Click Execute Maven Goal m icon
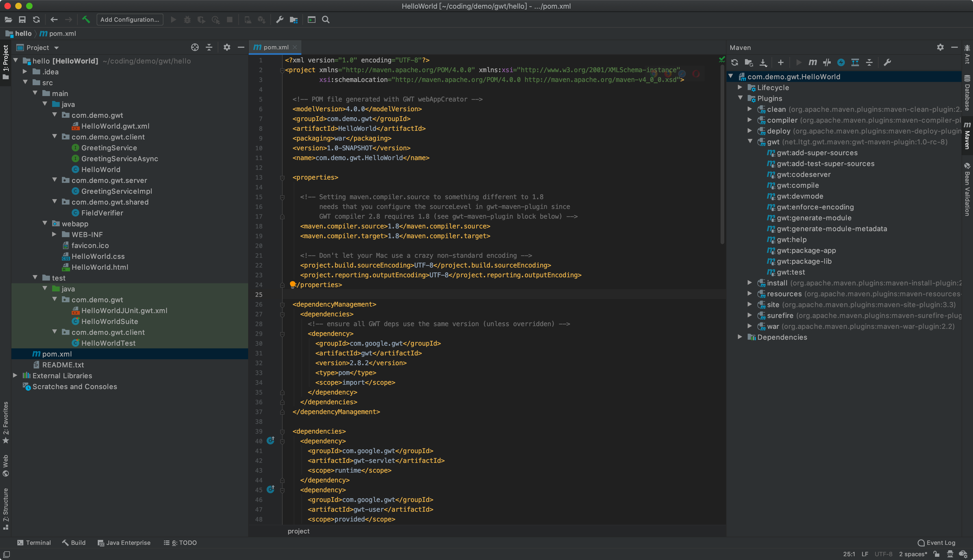Viewport: 973px width, 560px height. [x=813, y=62]
